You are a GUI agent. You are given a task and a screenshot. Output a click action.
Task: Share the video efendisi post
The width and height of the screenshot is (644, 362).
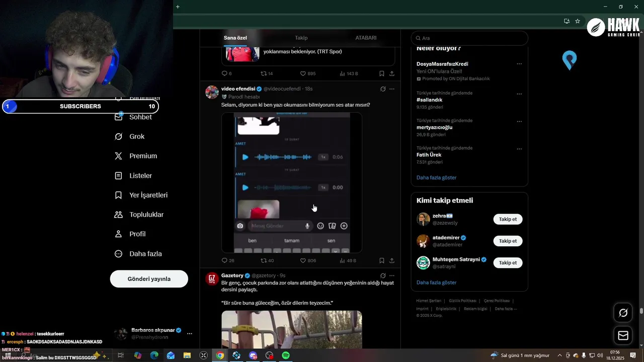(392, 260)
